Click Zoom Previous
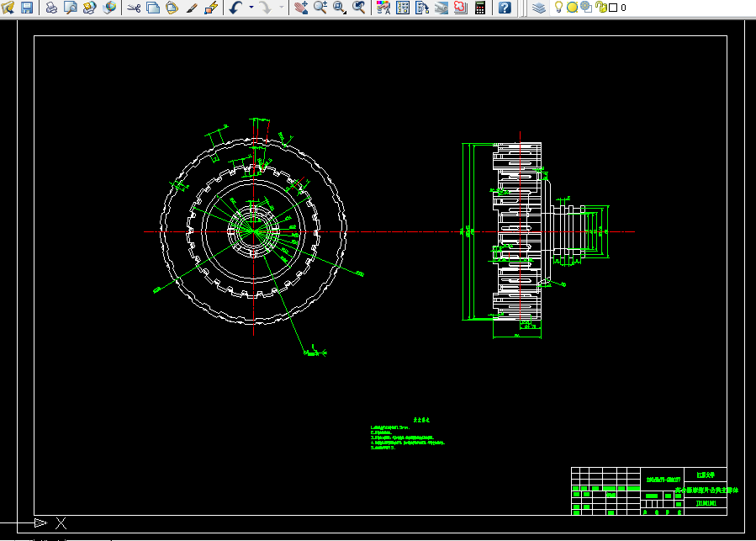 pyautogui.click(x=359, y=8)
